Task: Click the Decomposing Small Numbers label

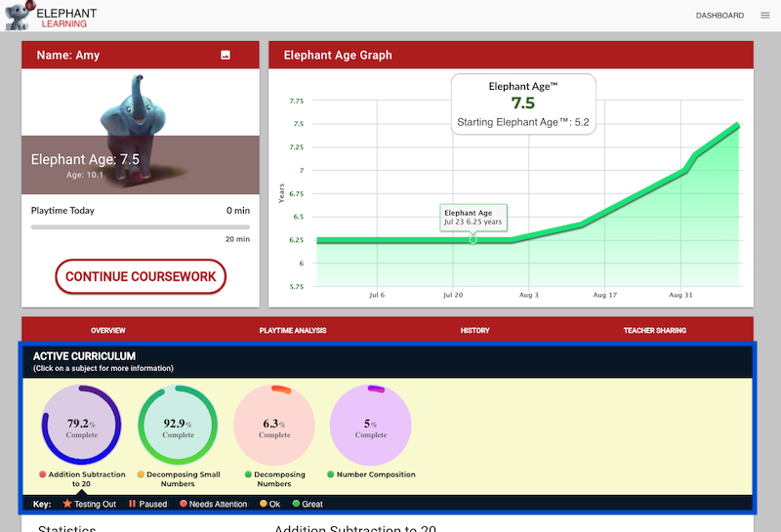Action: tap(183, 478)
